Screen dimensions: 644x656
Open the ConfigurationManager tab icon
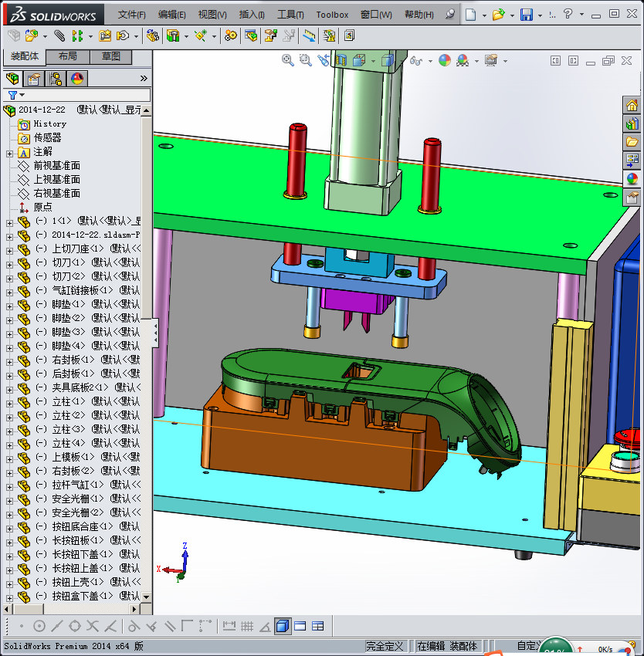[x=56, y=79]
